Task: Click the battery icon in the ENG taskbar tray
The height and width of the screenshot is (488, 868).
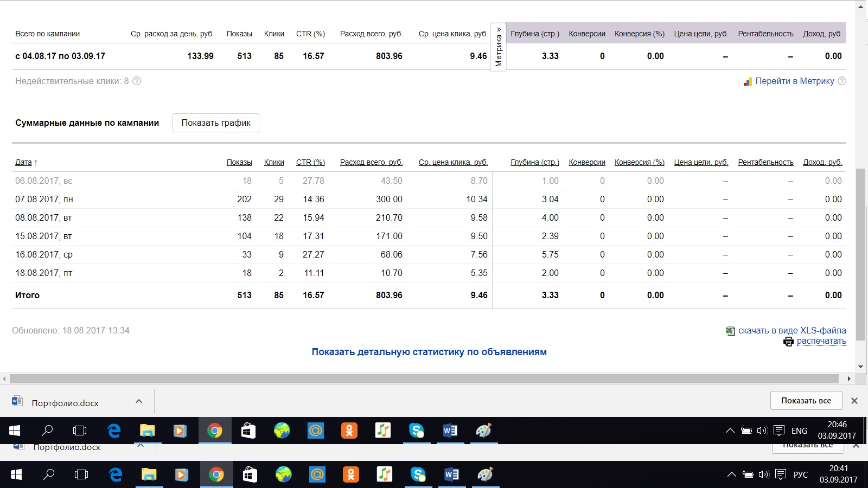Action: (x=746, y=431)
